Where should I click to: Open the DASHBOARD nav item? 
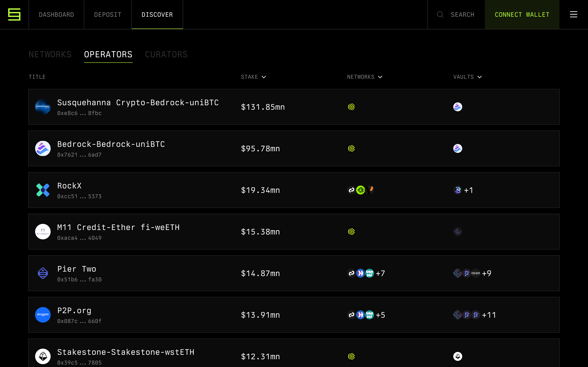(56, 14)
